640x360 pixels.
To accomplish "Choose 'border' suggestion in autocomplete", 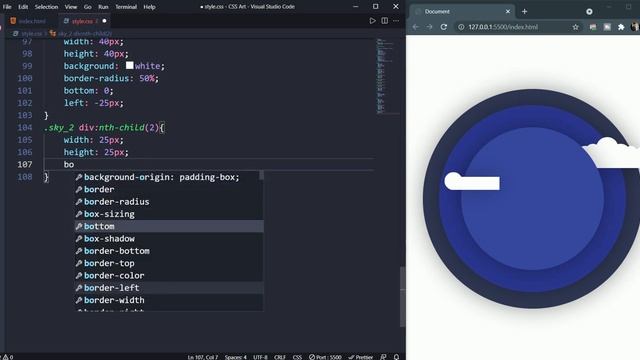I will [x=169, y=189].
